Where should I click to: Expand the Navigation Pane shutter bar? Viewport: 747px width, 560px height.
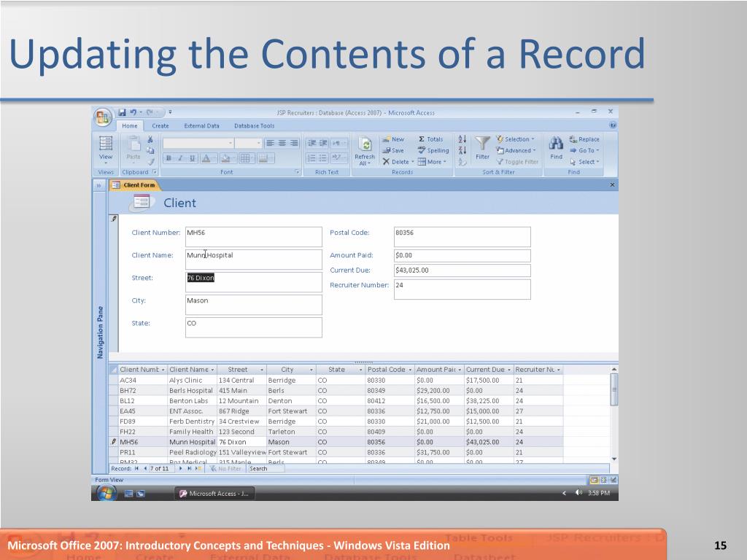click(99, 185)
